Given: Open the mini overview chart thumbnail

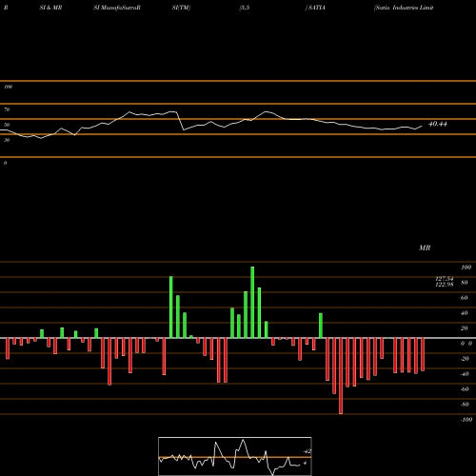Looking at the screenshot, I should tap(235, 456).
